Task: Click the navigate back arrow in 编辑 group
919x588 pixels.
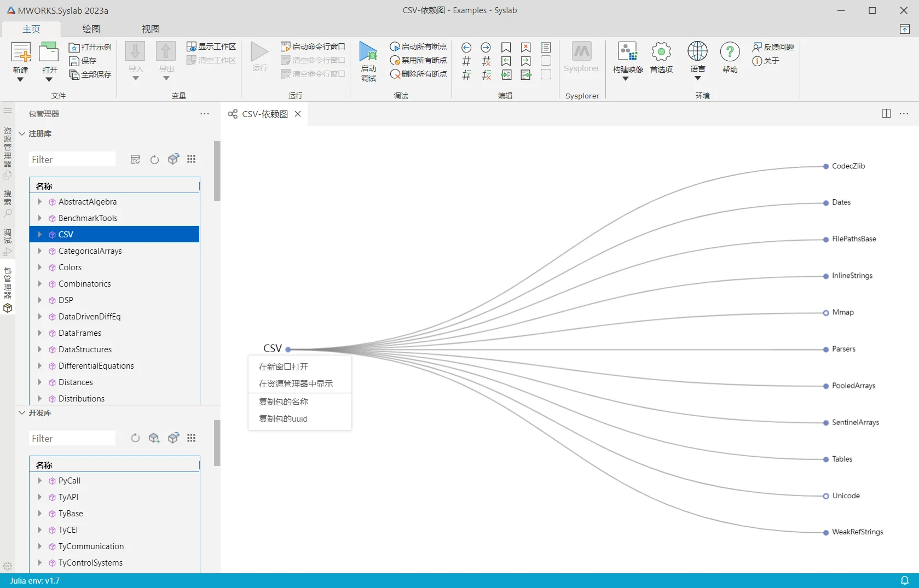Action: point(466,48)
